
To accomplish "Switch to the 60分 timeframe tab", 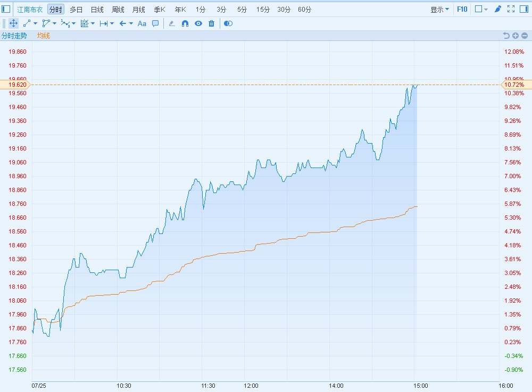I will point(305,9).
